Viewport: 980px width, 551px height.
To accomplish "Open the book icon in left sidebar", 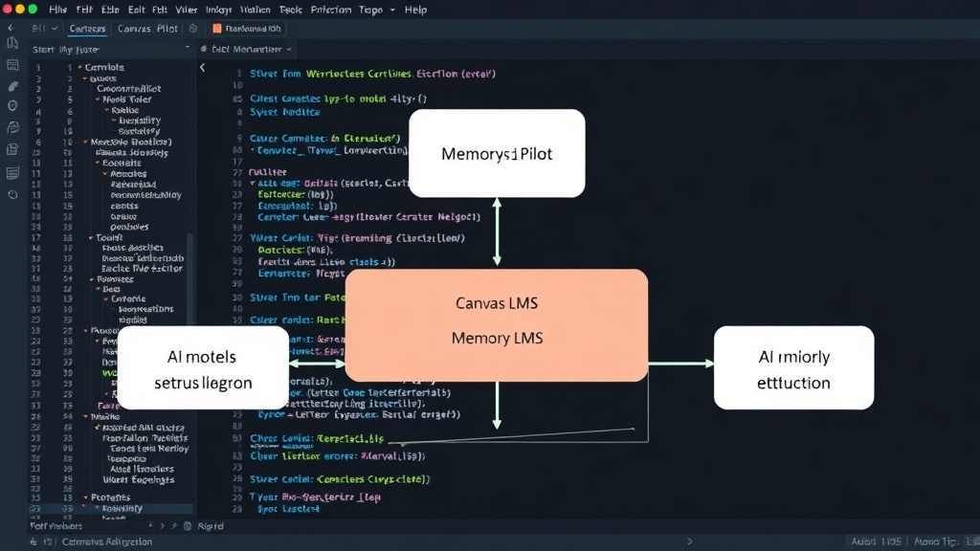I will (12, 43).
